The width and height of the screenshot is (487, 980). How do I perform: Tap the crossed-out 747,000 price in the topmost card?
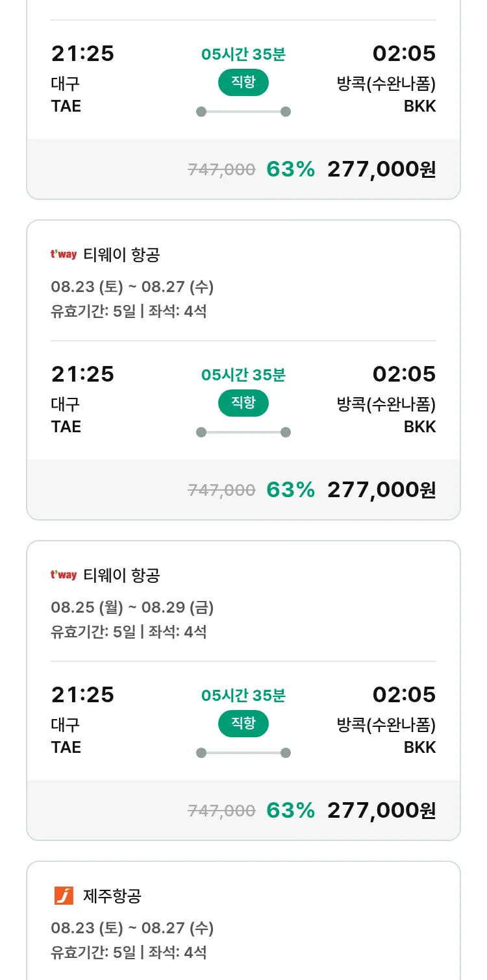[221, 169]
